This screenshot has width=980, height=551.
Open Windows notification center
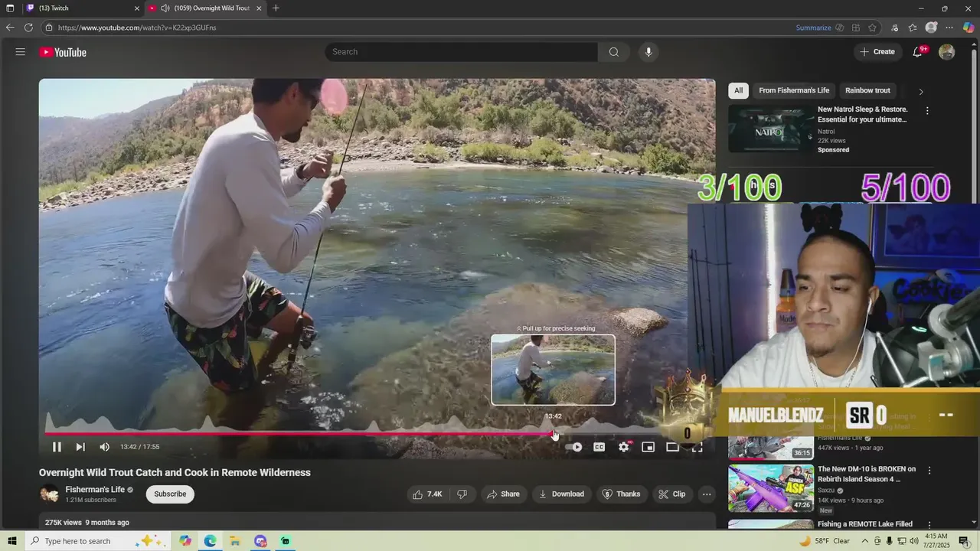click(x=964, y=541)
